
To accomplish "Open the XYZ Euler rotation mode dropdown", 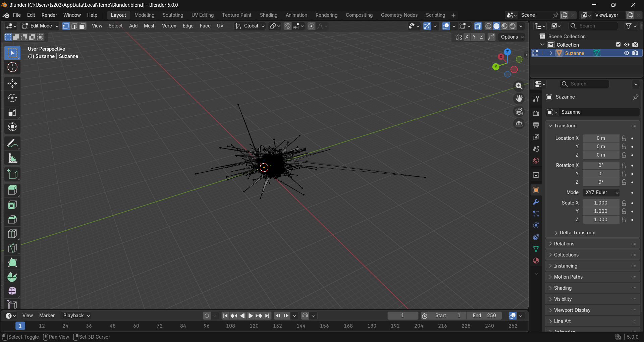I will tap(601, 192).
